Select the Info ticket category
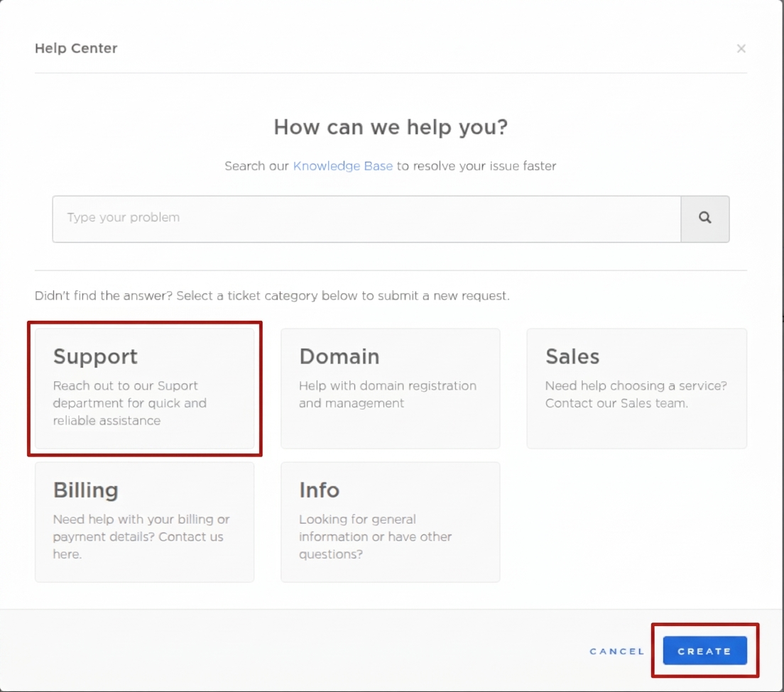784x692 pixels. [x=391, y=522]
